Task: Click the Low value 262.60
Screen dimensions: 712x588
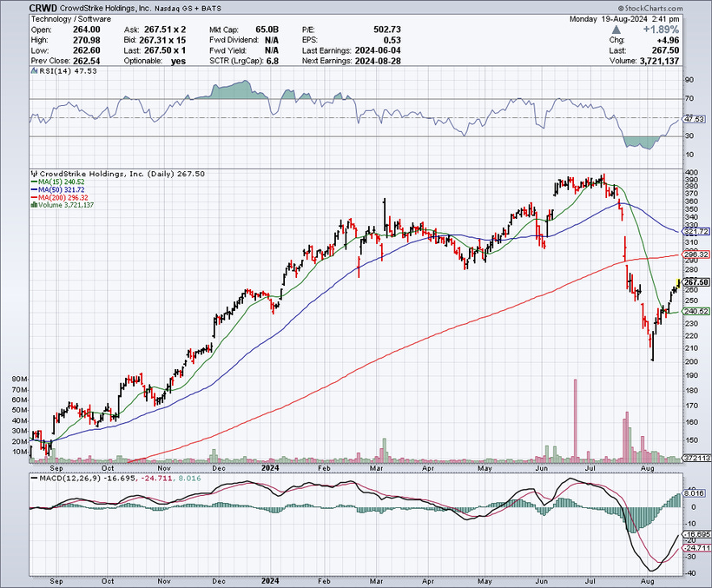Action: click(86, 50)
